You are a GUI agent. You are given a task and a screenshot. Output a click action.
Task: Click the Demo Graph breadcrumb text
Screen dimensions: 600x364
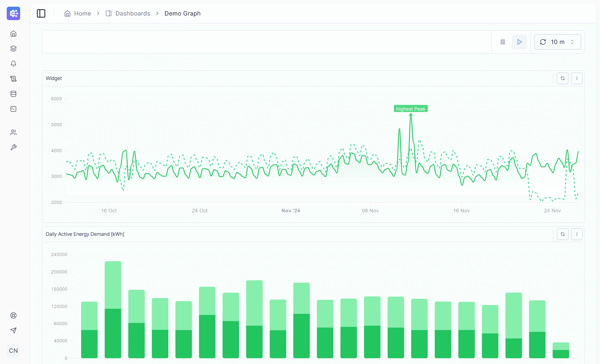(182, 13)
